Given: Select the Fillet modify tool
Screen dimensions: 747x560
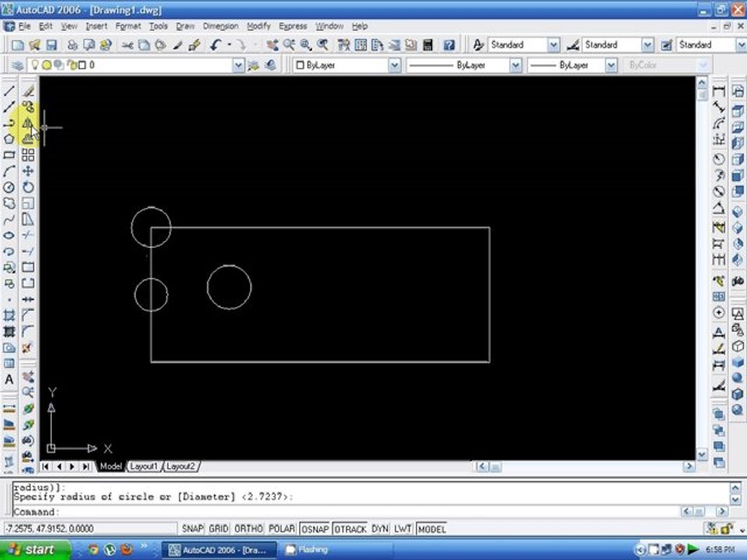Looking at the screenshot, I should (28, 331).
